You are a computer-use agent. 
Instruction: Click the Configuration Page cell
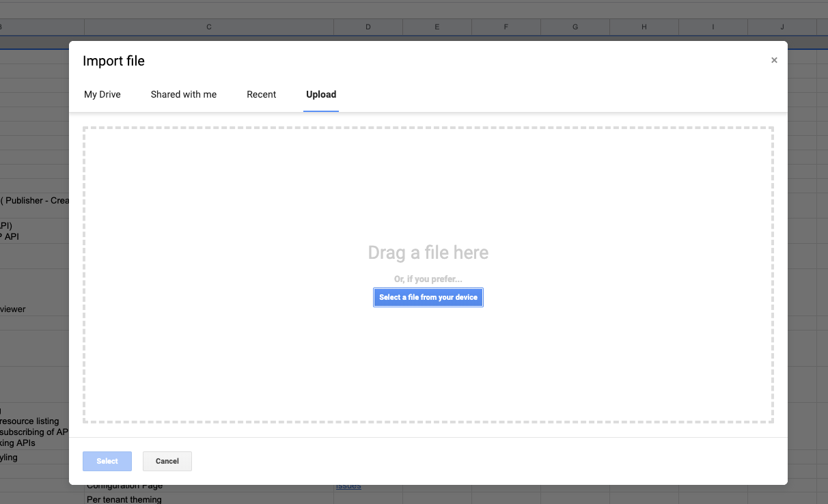(x=125, y=485)
